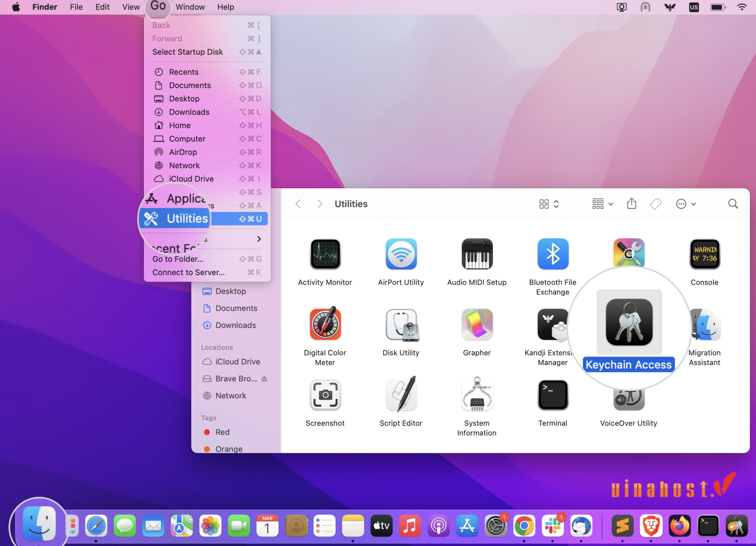
Task: Filter by the Red tag
Action: (222, 432)
